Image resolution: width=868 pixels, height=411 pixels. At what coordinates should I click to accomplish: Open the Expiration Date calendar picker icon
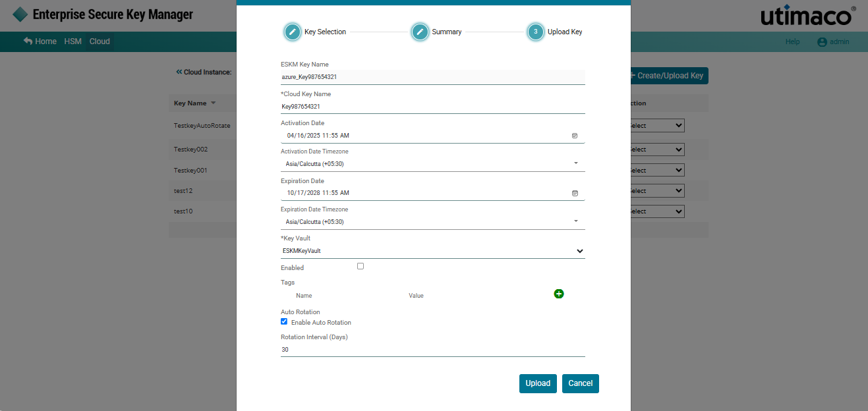click(575, 193)
